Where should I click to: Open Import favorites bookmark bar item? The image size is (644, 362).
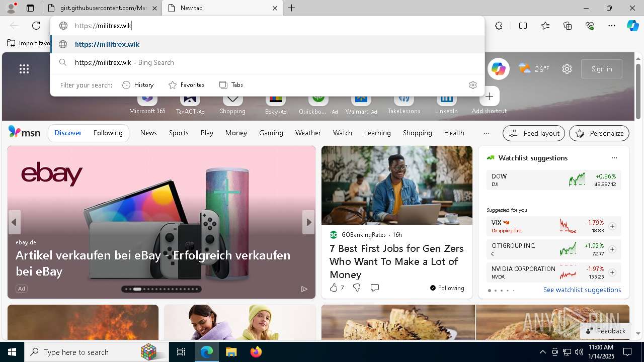tap(29, 43)
